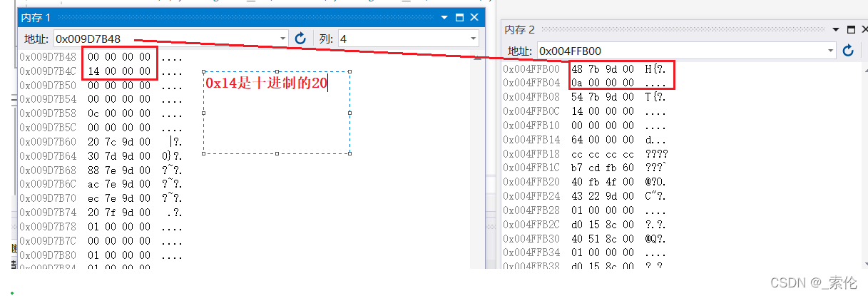This screenshot has height=296, width=868.
Task: Click hex bytes 20 7f 9d 00
Action: click(119, 213)
